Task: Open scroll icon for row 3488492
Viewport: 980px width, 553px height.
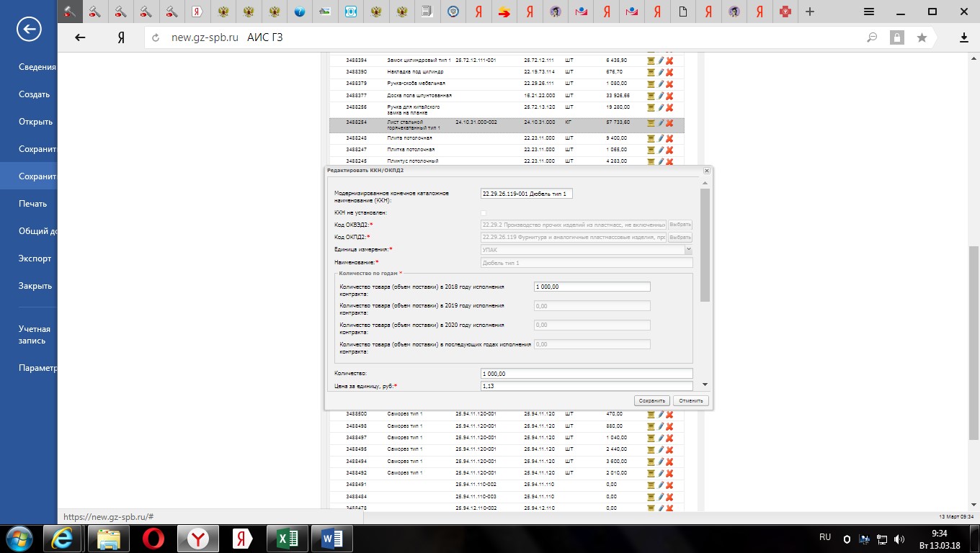Action: [x=651, y=472]
